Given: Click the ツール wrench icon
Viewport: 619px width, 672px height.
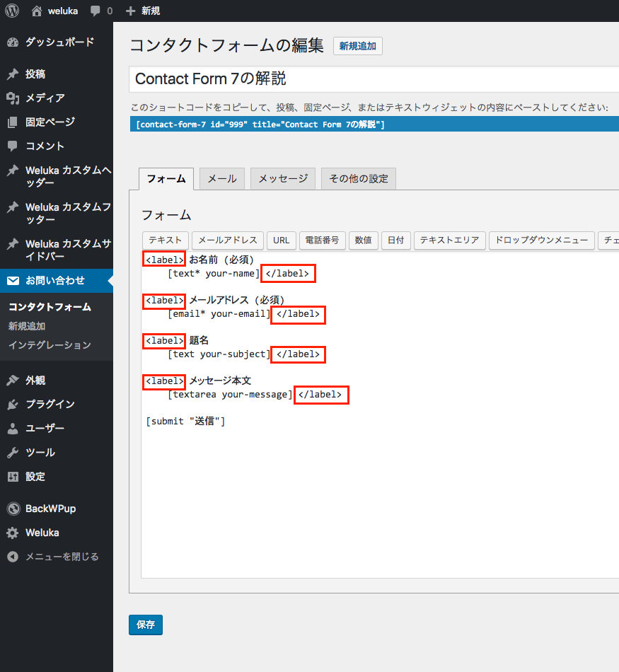Looking at the screenshot, I should click(13, 452).
